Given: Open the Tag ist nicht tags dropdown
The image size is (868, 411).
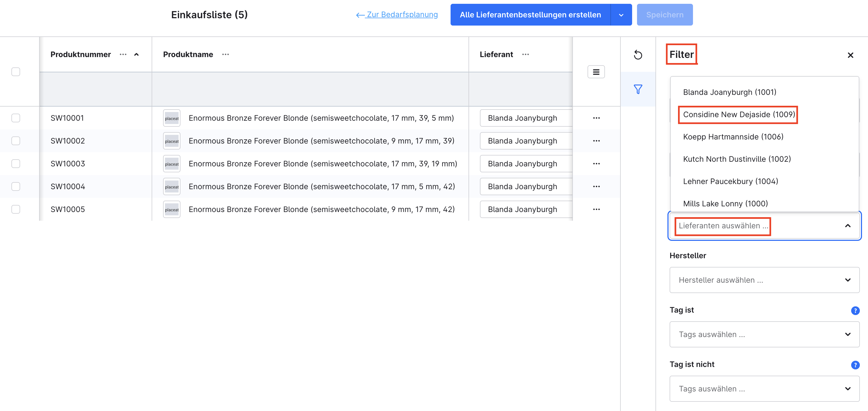Looking at the screenshot, I should coord(764,389).
